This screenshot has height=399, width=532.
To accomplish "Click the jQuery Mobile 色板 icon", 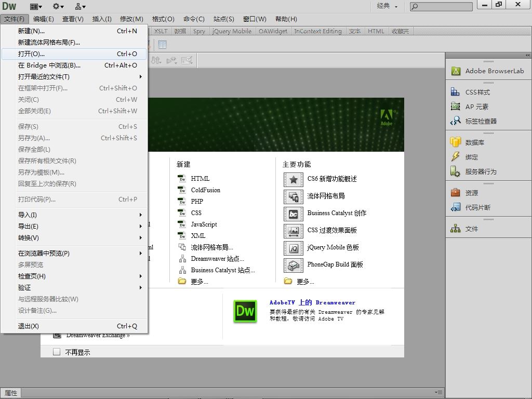I will pyautogui.click(x=293, y=248).
